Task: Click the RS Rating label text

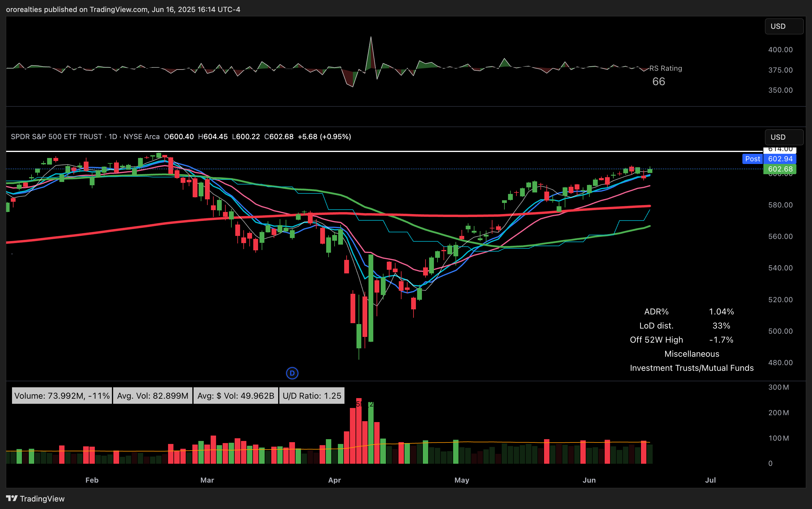Action: pos(666,68)
